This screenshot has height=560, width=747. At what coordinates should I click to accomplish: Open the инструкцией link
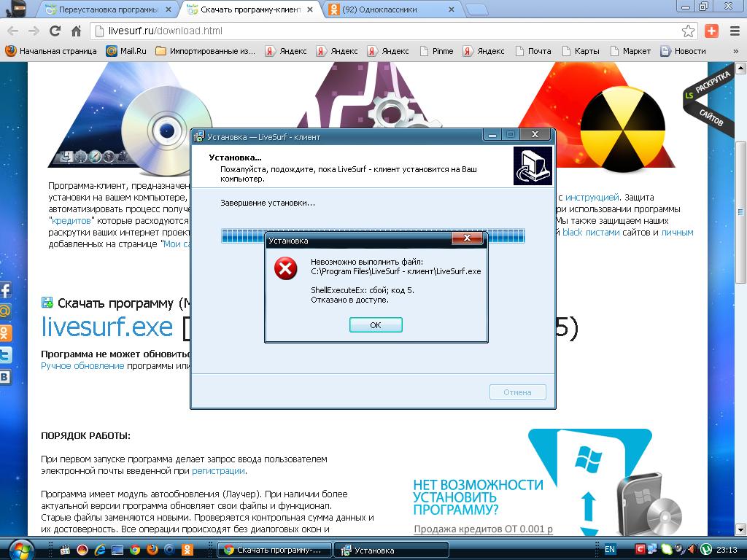point(592,197)
